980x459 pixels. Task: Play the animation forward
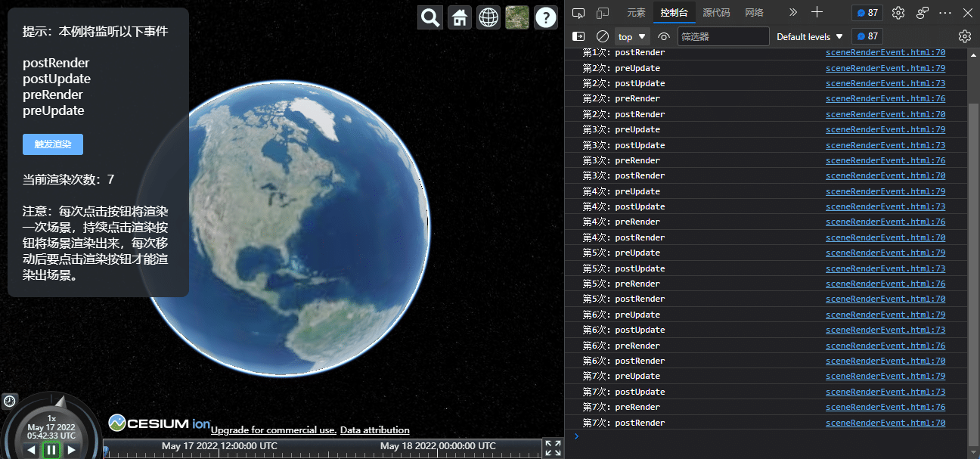coord(72,450)
